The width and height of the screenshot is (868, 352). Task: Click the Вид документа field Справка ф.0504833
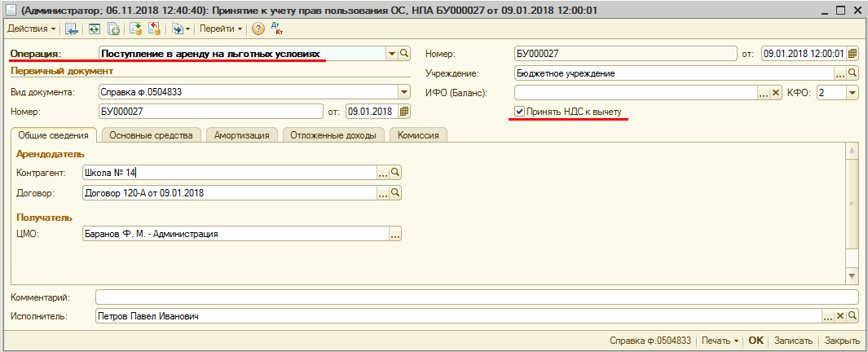248,92
